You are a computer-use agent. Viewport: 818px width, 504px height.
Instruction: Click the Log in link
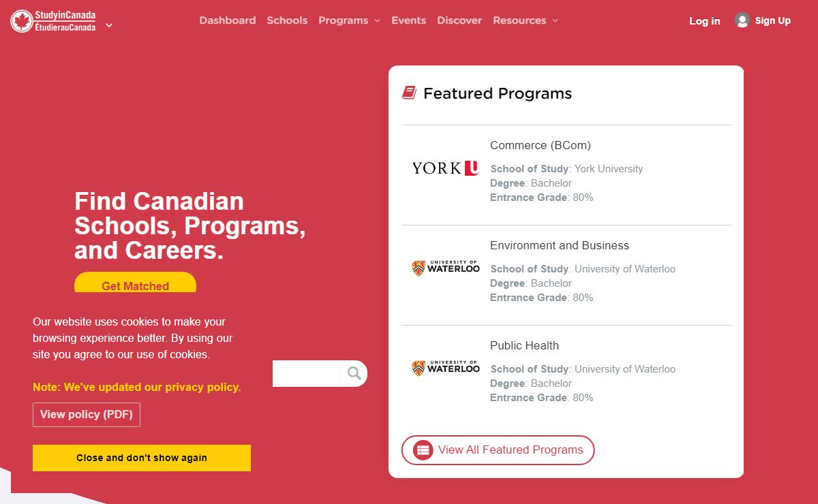click(x=705, y=21)
